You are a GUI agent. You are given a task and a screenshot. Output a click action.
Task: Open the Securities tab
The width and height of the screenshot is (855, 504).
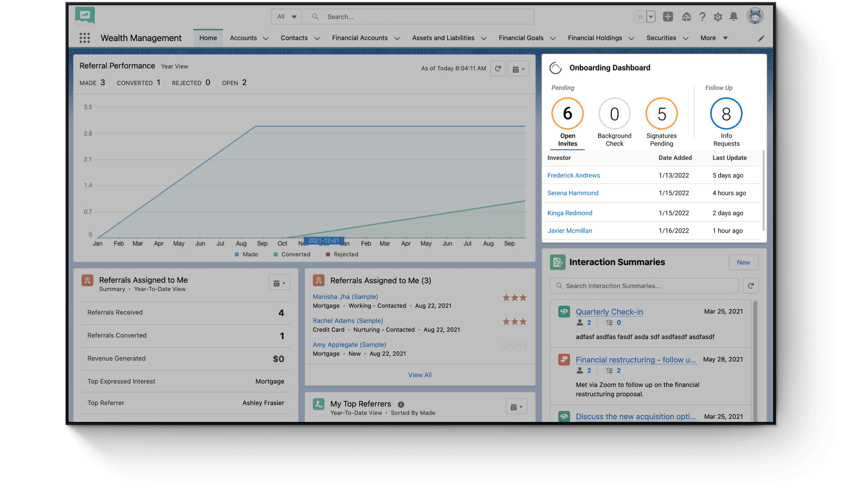click(661, 38)
